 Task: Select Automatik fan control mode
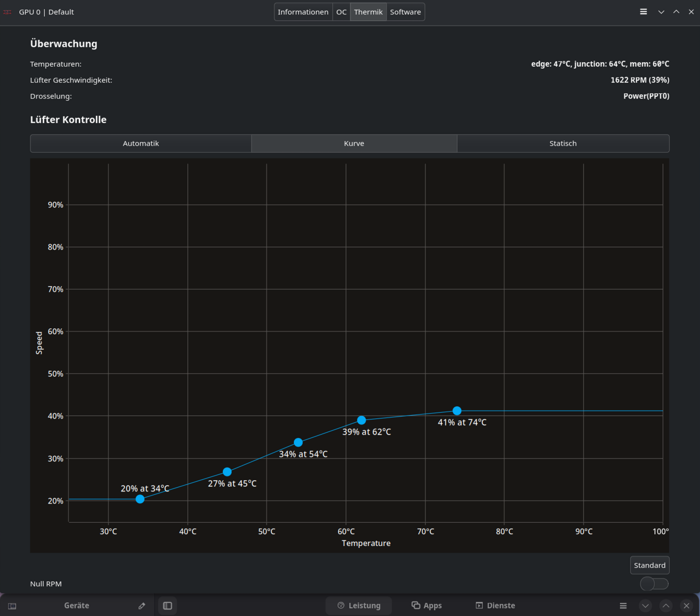click(x=141, y=144)
